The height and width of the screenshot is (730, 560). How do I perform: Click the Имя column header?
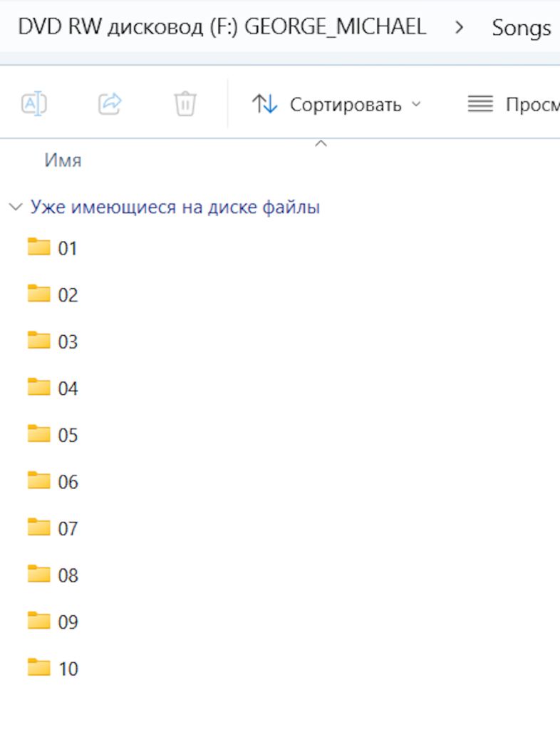pyautogui.click(x=63, y=160)
